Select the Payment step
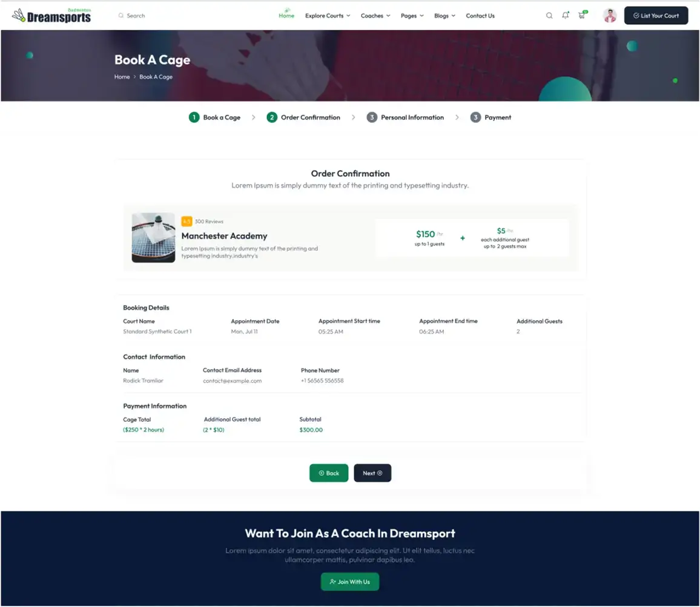The image size is (700, 607). pos(490,117)
